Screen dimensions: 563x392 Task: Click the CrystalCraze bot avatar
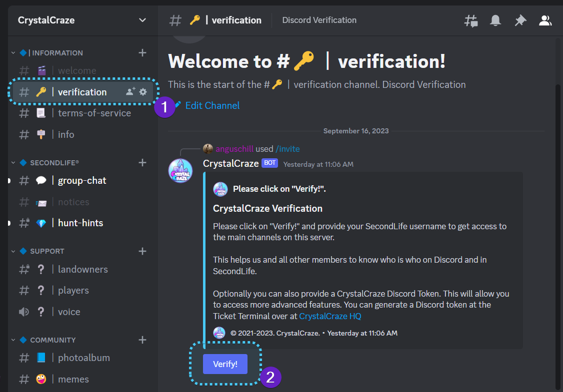[180, 171]
